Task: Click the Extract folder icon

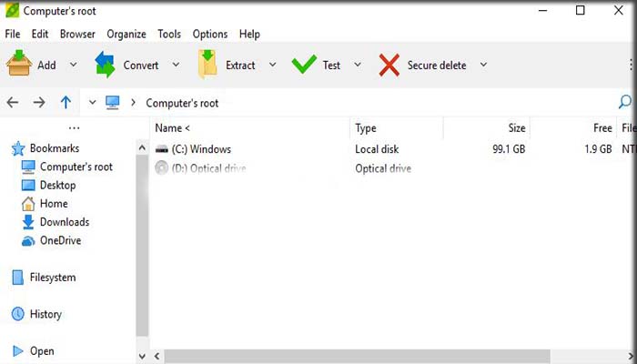Action: point(207,64)
